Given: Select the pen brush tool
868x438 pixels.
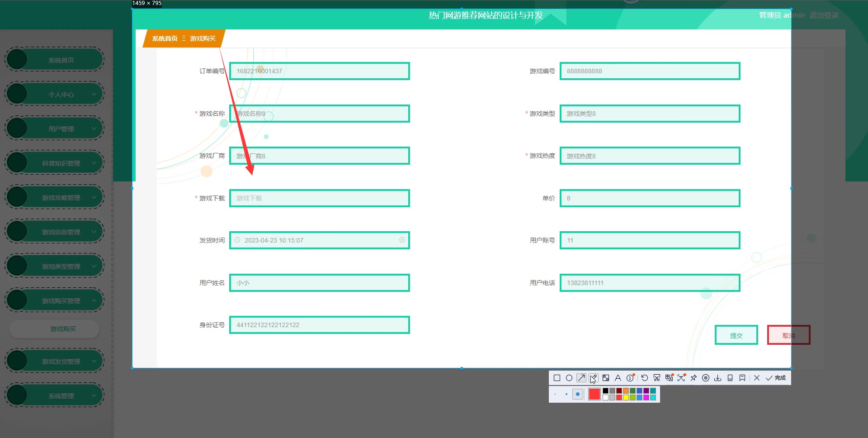Looking at the screenshot, I should tap(594, 378).
